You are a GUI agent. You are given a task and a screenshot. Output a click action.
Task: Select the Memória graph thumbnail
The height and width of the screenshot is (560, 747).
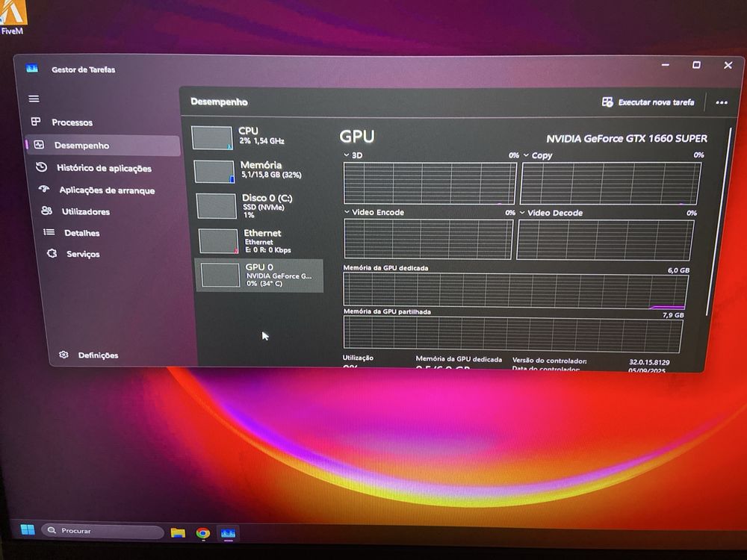pyautogui.click(x=214, y=172)
